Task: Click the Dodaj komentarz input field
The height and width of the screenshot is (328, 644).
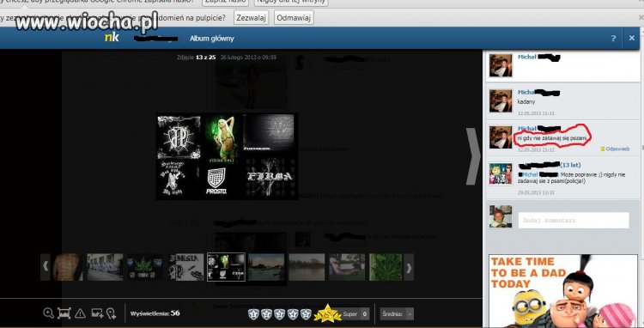Action: click(x=574, y=221)
